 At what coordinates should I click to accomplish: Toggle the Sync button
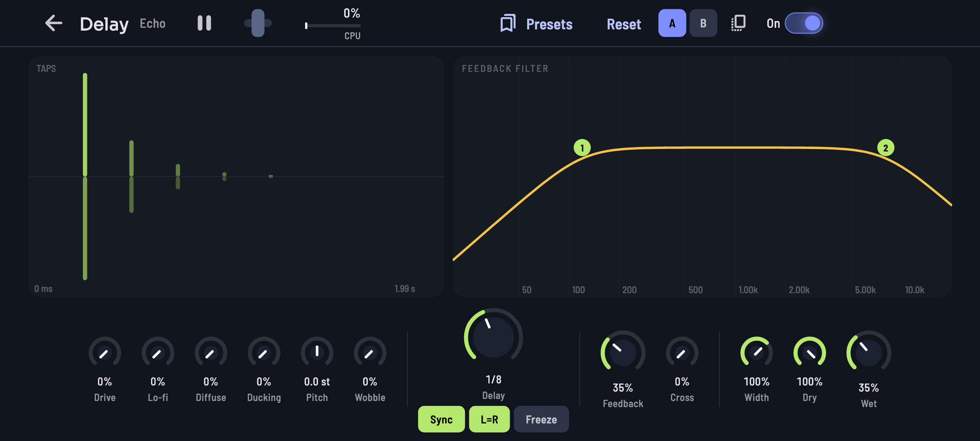441,419
